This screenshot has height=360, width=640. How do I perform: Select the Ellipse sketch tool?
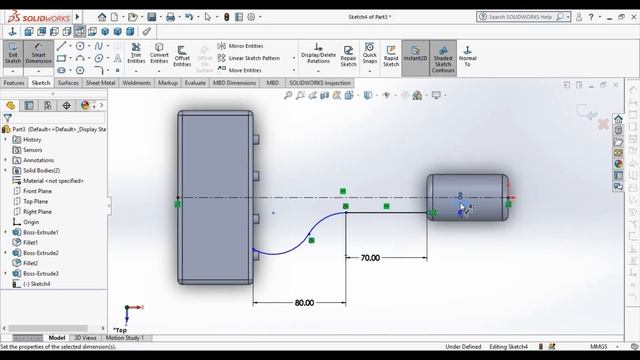(99, 58)
